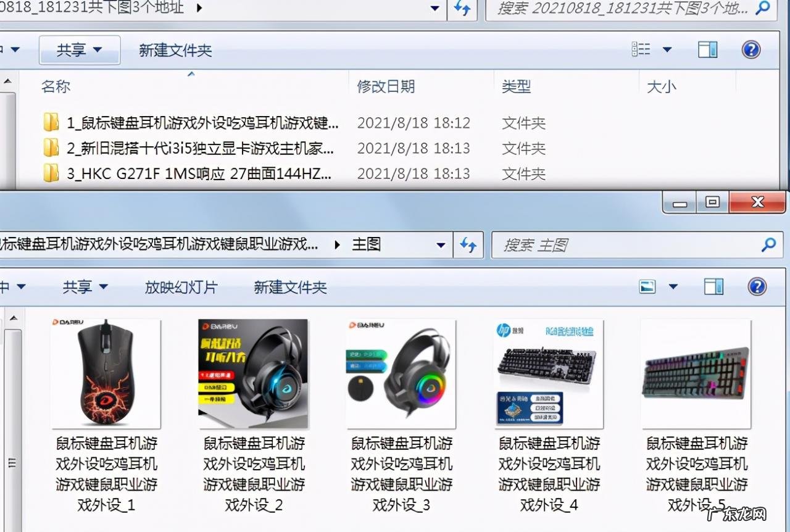Screen dimensions: 790x532
Task: Open Help via the question mark icon, 主图 window
Action: (x=757, y=286)
